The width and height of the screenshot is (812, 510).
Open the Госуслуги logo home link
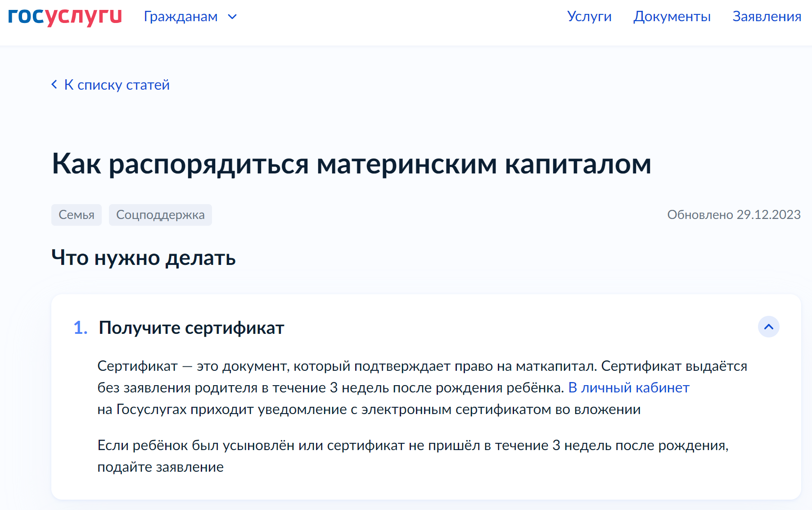point(65,17)
